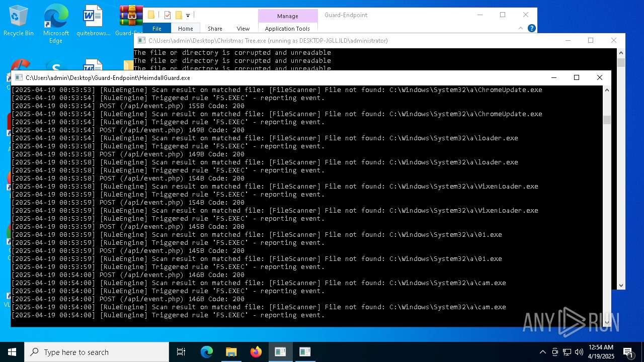Maximize the HeimdallGuard.exe console window
This screenshot has height=362, width=644.
coord(577,77)
